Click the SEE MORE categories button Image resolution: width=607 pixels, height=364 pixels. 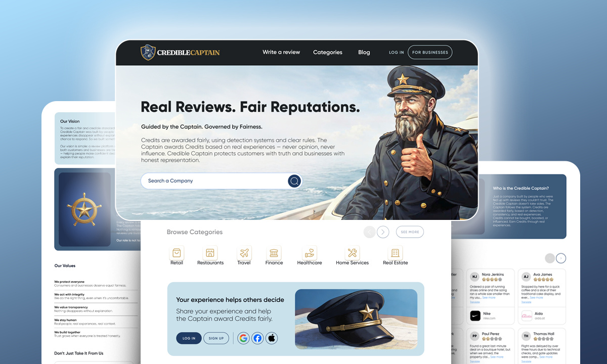[x=410, y=232]
